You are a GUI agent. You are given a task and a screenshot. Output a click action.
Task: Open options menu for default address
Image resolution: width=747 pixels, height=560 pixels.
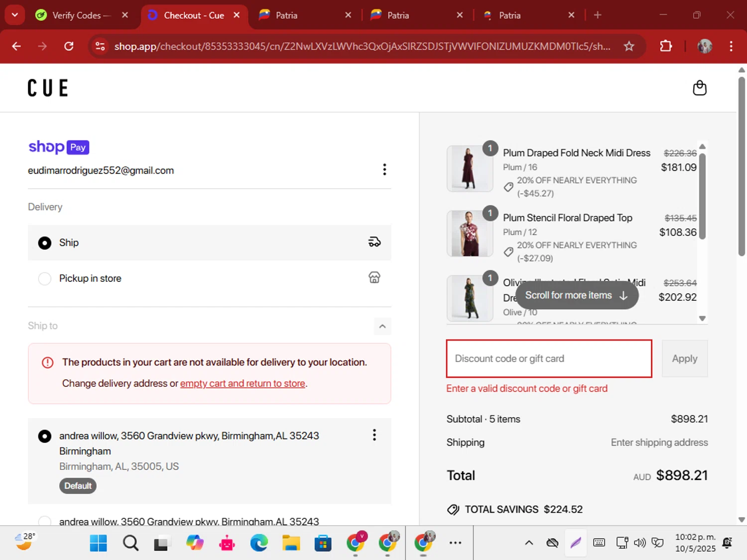pyautogui.click(x=374, y=435)
